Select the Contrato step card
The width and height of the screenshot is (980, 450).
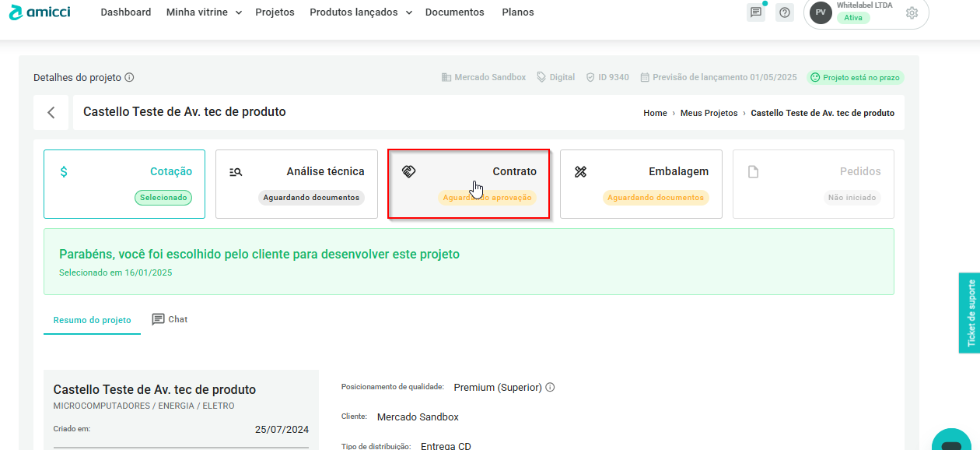coord(469,184)
